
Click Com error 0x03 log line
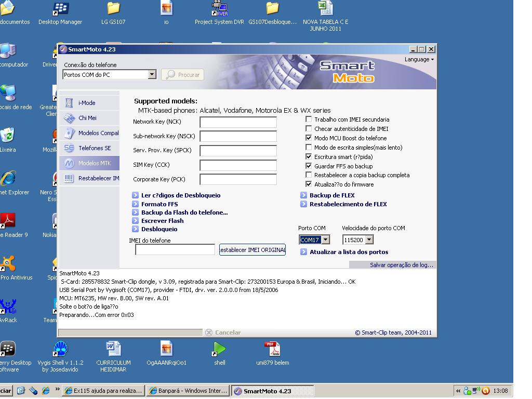[97, 315]
